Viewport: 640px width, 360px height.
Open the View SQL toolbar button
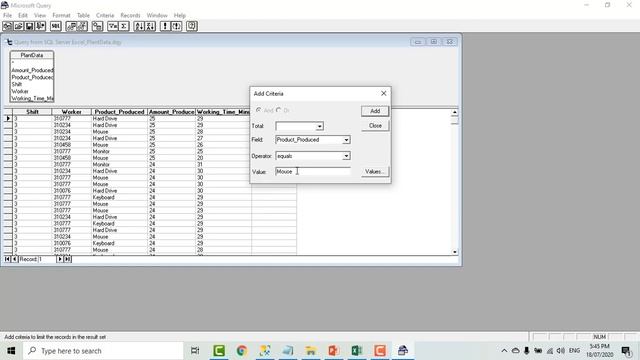(x=56, y=26)
